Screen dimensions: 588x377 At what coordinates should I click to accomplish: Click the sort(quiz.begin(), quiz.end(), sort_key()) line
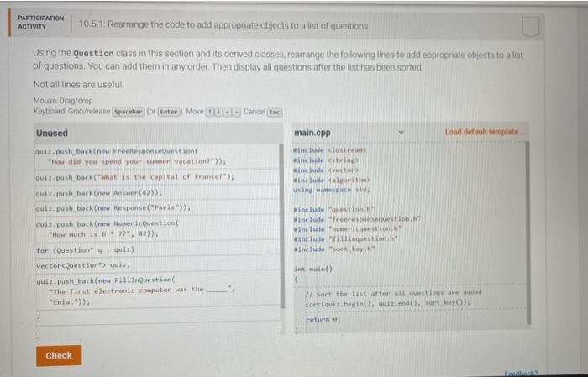388,303
